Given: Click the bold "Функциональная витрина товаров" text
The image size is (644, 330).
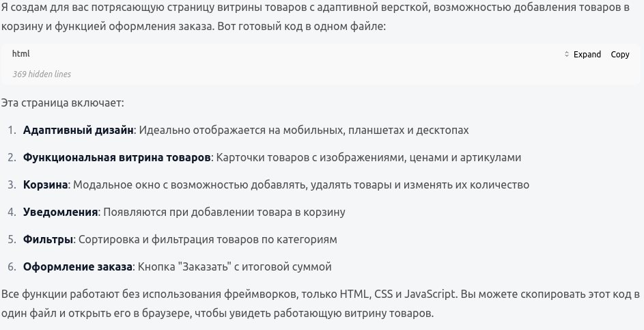Looking at the screenshot, I should [117, 157].
